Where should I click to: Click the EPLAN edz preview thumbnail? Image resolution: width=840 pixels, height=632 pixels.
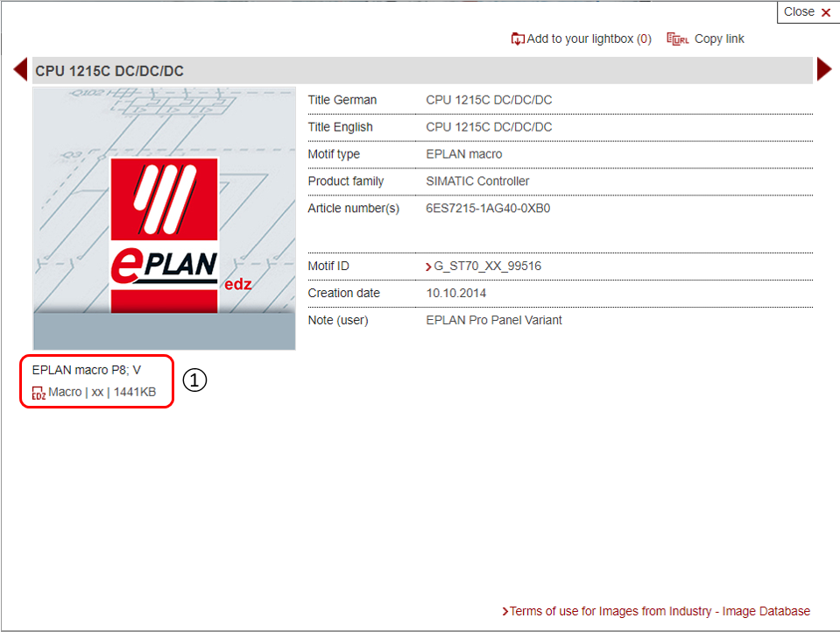[164, 219]
